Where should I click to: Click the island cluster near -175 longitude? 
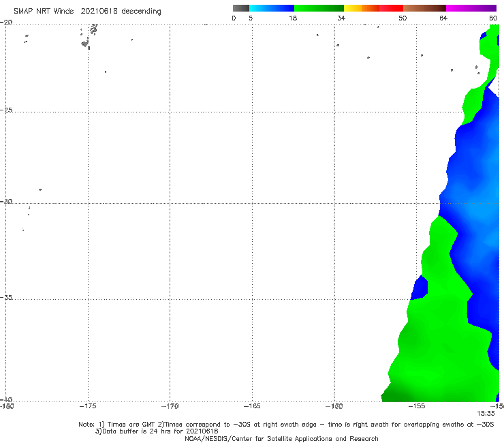[89, 37]
